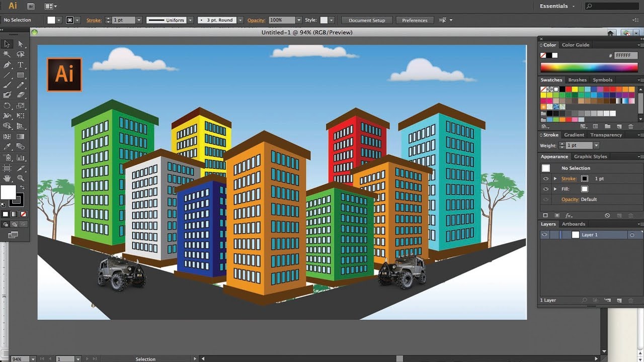Image resolution: width=644 pixels, height=362 pixels.
Task: Open Preferences from the control bar
Action: coord(415,20)
